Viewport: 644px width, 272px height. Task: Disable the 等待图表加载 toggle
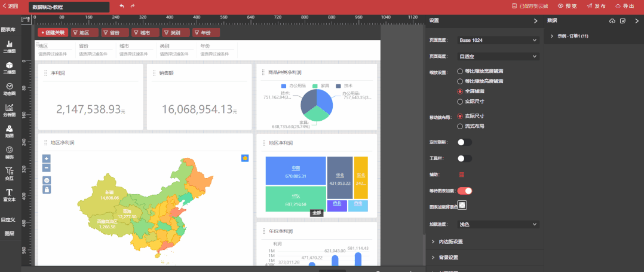pyautogui.click(x=465, y=191)
